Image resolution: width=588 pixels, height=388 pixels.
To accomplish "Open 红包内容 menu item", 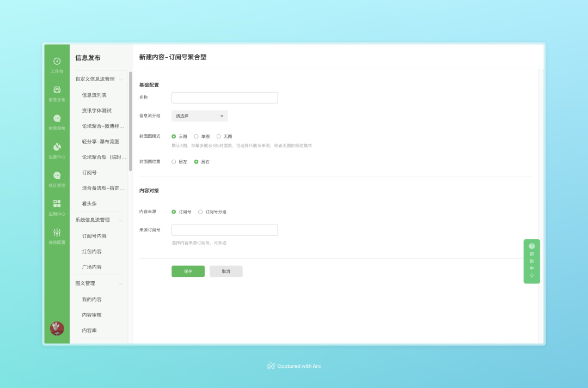I will pyautogui.click(x=92, y=251).
